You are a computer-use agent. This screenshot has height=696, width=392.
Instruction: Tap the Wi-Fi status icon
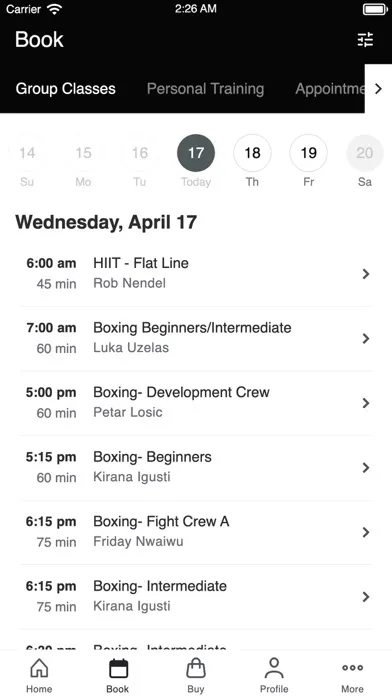(x=55, y=9)
